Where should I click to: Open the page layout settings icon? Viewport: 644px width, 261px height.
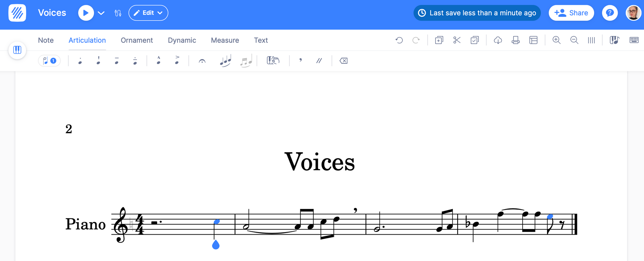click(x=534, y=40)
